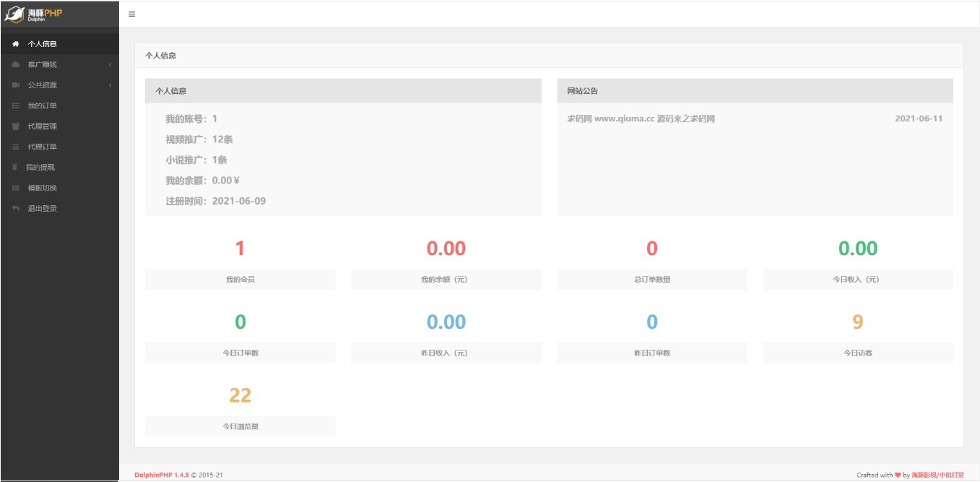Toggle the sidebar with the hamburger icon
The height and width of the screenshot is (482, 980).
(131, 14)
